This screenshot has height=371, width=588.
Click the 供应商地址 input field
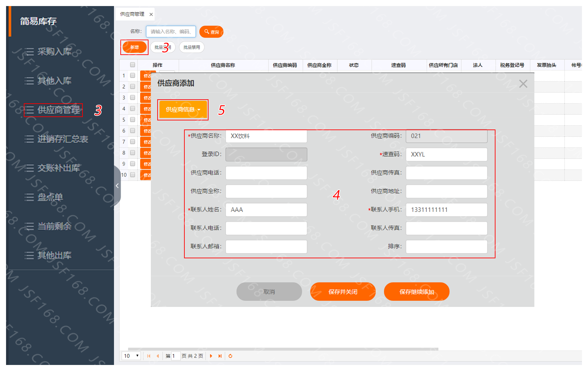click(x=447, y=191)
